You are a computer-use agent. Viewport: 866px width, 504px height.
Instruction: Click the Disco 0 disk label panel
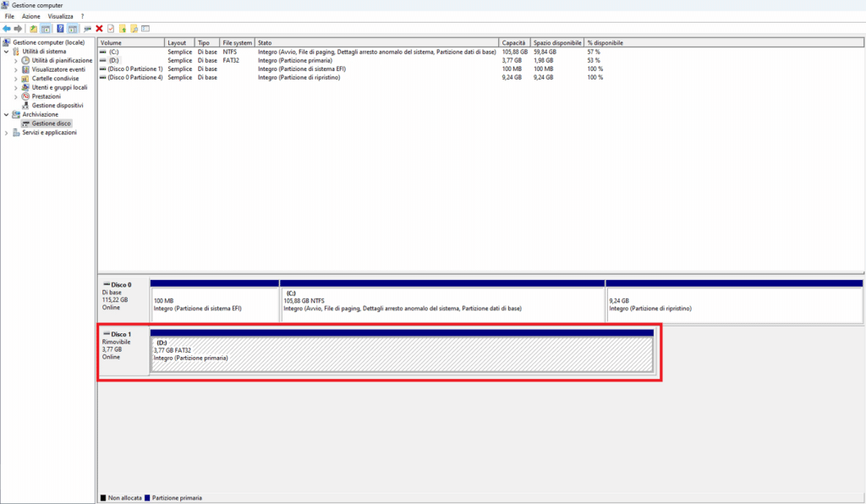(123, 300)
